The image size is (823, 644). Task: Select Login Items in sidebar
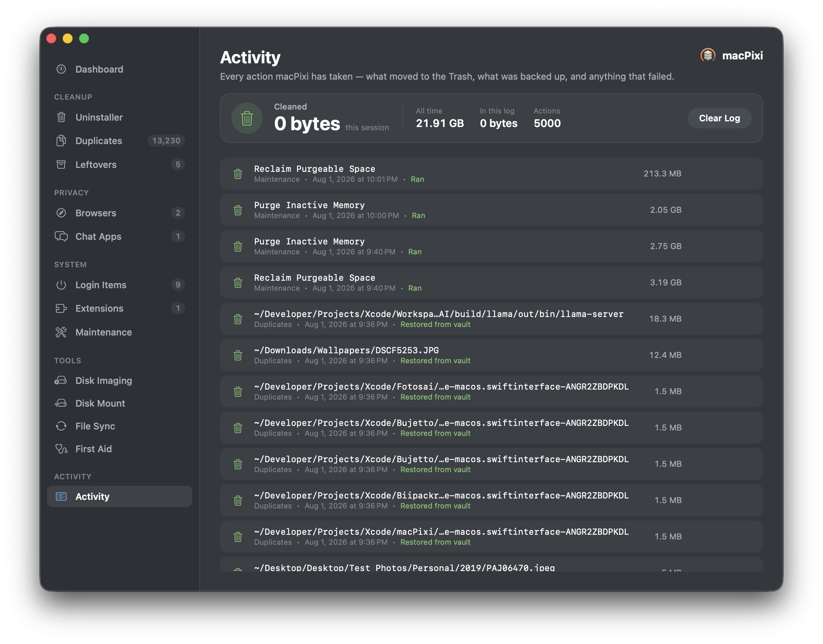[x=120, y=285]
